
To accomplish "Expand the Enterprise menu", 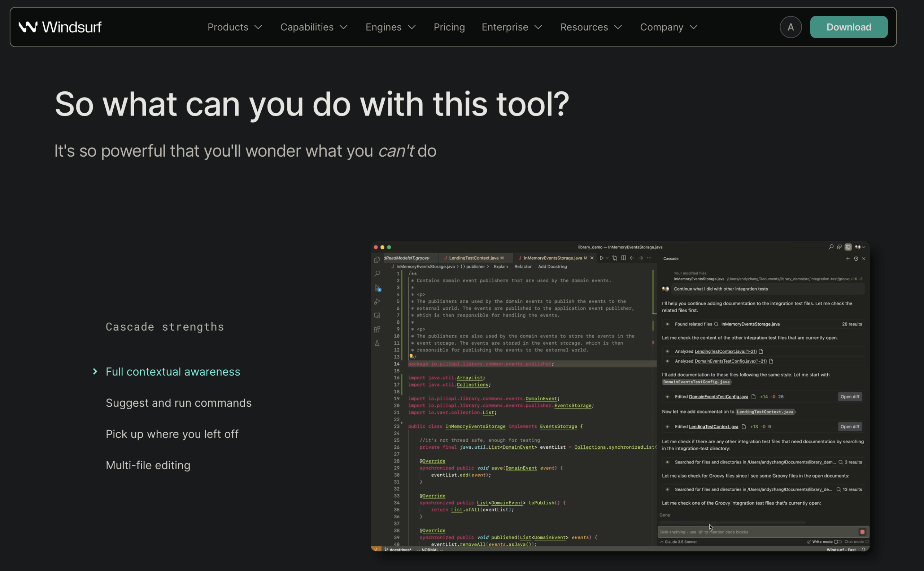I will click(512, 27).
